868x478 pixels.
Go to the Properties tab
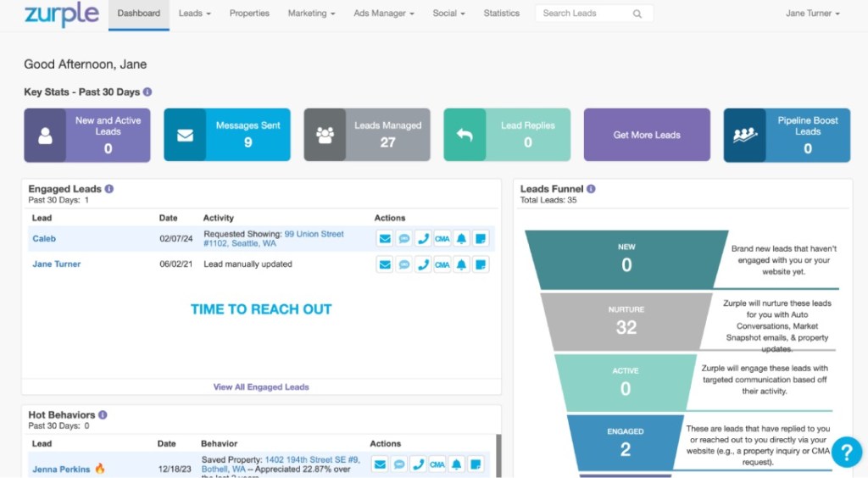pyautogui.click(x=249, y=14)
